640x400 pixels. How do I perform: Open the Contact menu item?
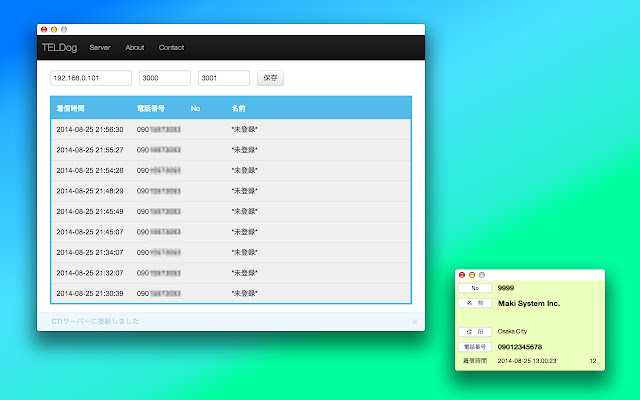click(171, 48)
